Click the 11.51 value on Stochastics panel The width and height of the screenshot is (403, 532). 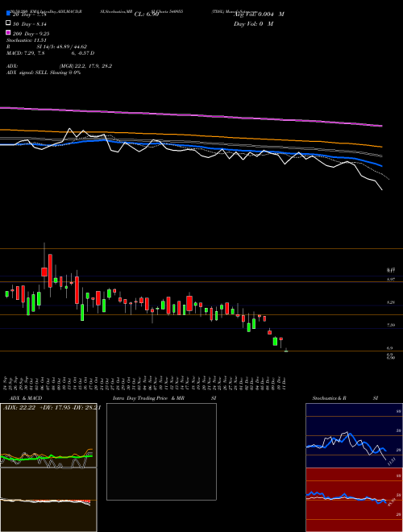pos(392,462)
